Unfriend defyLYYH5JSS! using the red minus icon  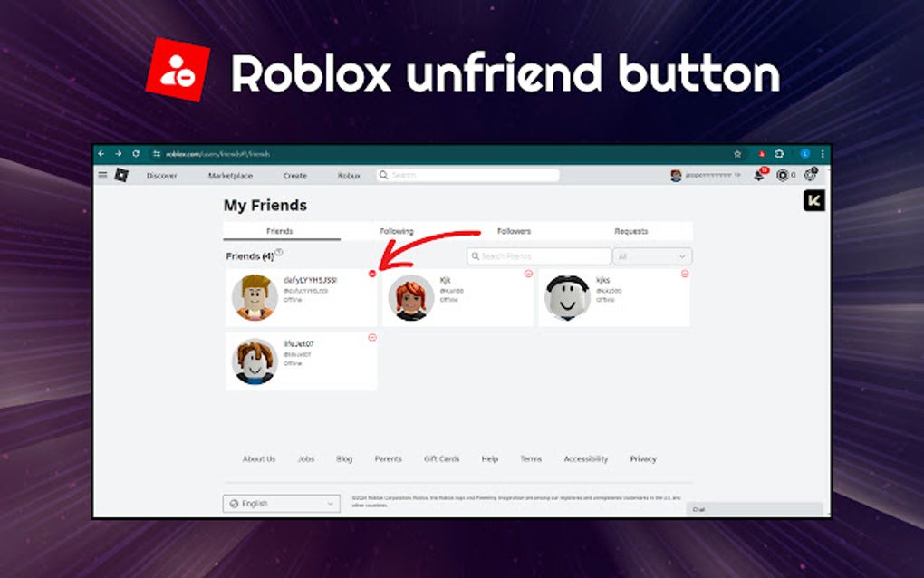coord(372,273)
